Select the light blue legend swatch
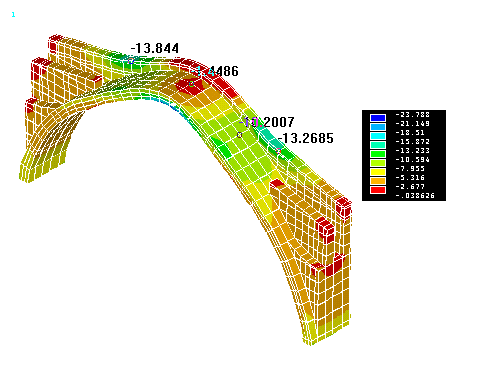The width and height of the screenshot is (494, 384). (x=378, y=127)
